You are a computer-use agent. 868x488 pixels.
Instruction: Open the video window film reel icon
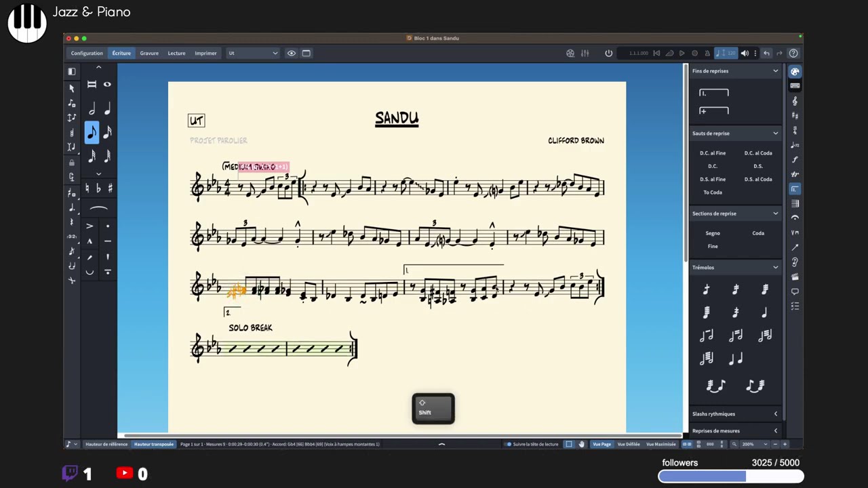(570, 53)
